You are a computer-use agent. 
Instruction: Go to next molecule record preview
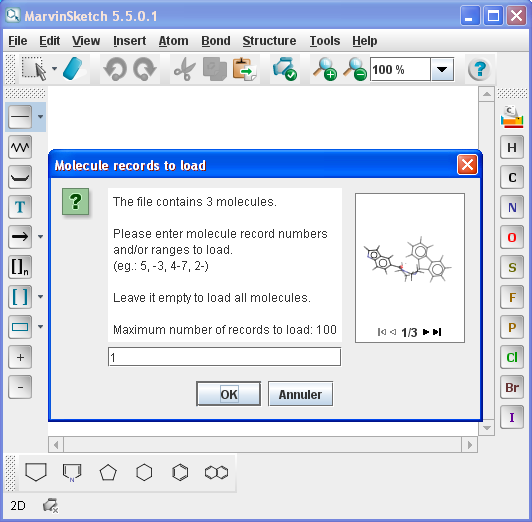(x=426, y=332)
